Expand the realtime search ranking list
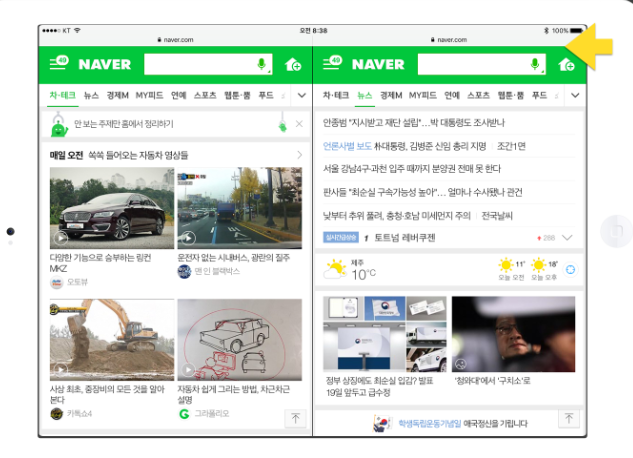 tap(567, 238)
